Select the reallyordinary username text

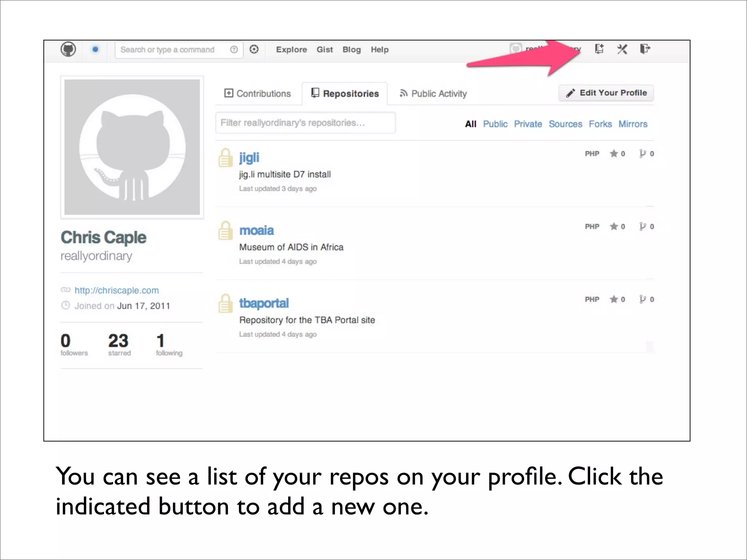pos(96,256)
